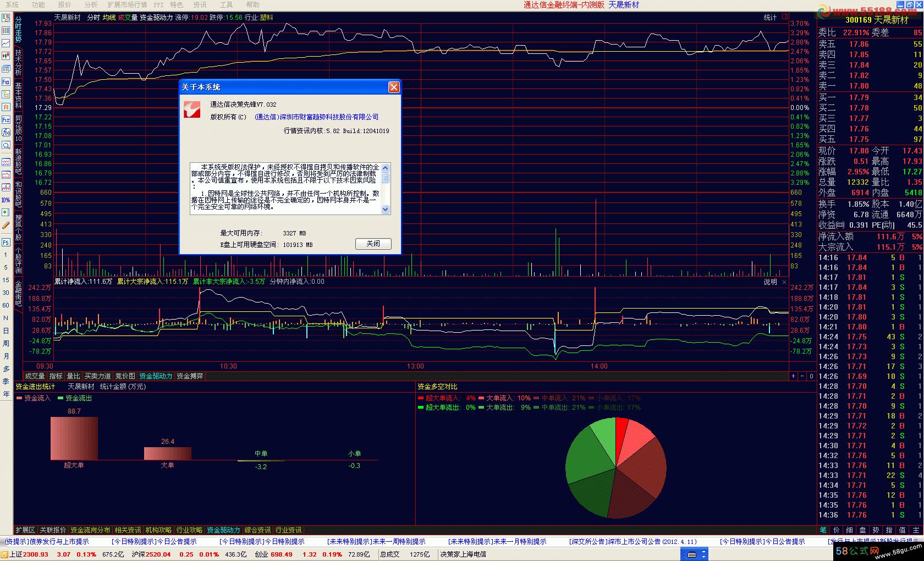The width and height of the screenshot is (924, 561).
Task: Open the 分析 menu
Action: tap(91, 5)
